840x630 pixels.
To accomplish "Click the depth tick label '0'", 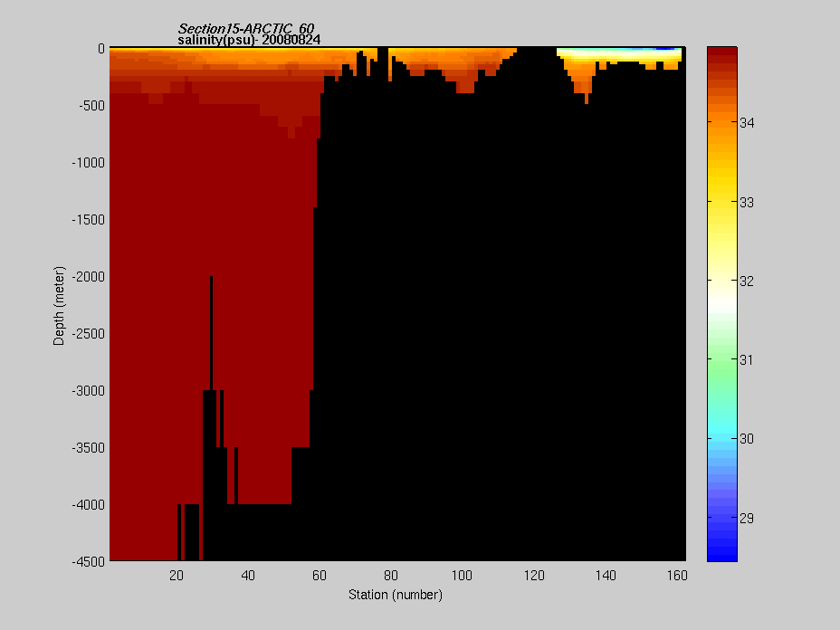I will (x=101, y=49).
